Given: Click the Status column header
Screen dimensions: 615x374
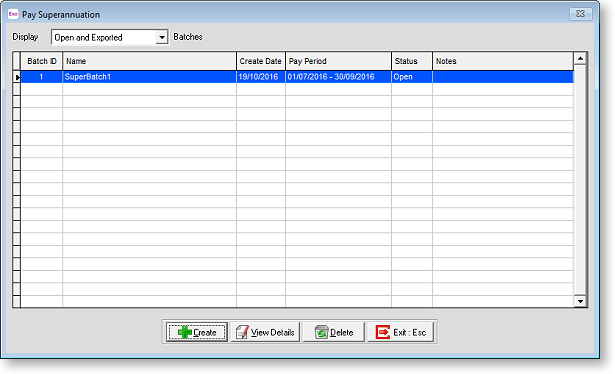Looking at the screenshot, I should tap(412, 61).
